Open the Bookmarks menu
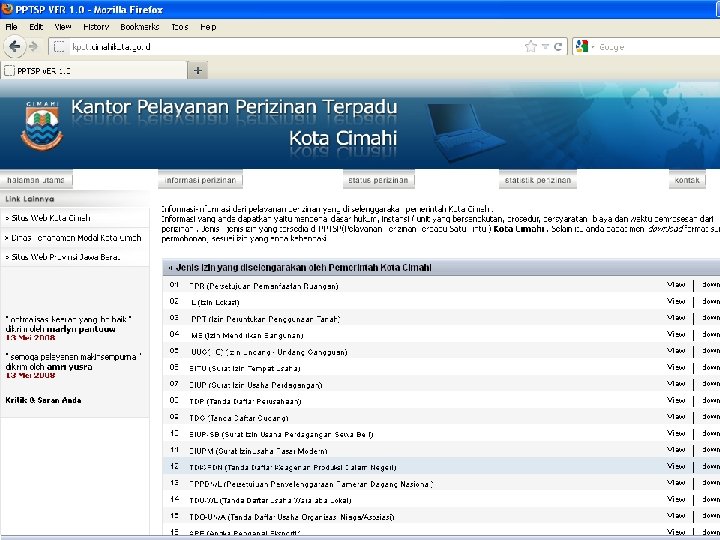This screenshot has height=540, width=720. (x=140, y=27)
